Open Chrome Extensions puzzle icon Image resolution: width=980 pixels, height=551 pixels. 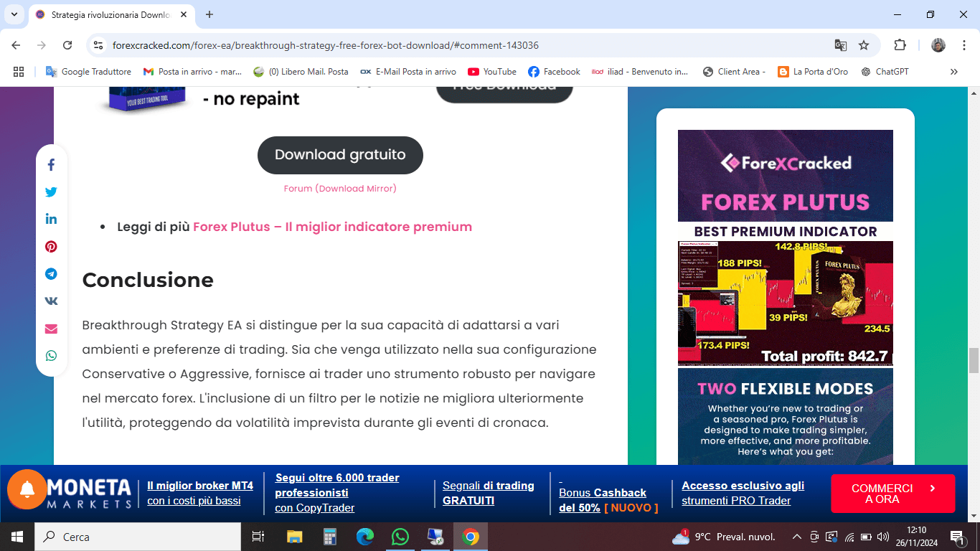tap(900, 45)
